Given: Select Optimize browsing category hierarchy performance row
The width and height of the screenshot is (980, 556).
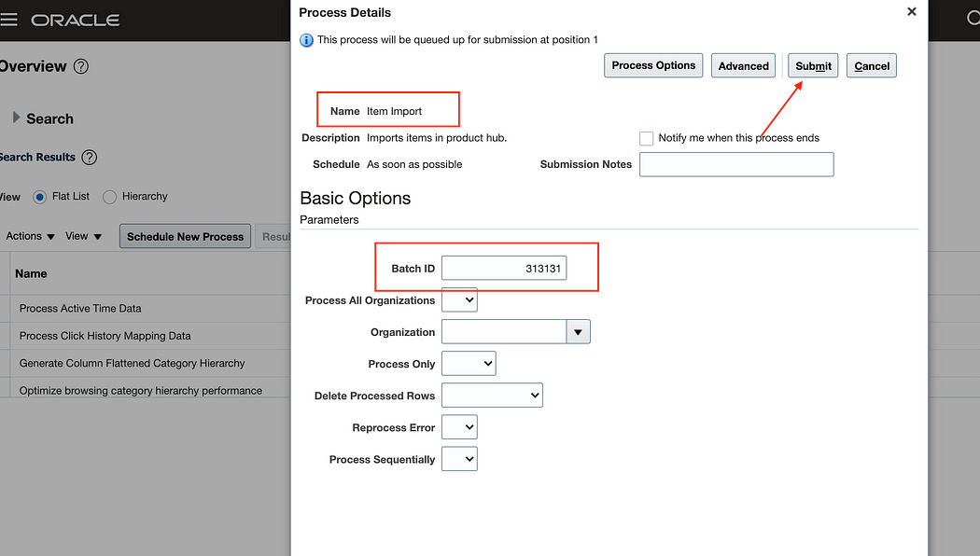Looking at the screenshot, I should click(141, 391).
